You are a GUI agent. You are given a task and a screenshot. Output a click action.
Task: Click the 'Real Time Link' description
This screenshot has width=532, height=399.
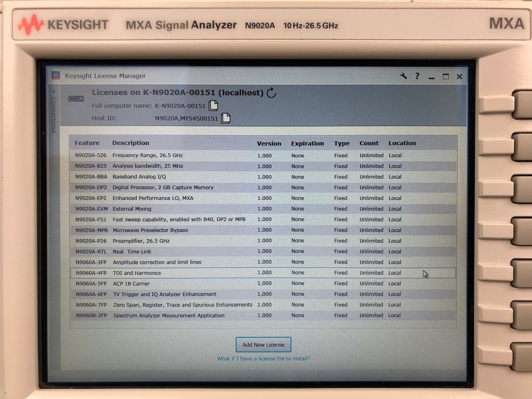[x=132, y=252]
